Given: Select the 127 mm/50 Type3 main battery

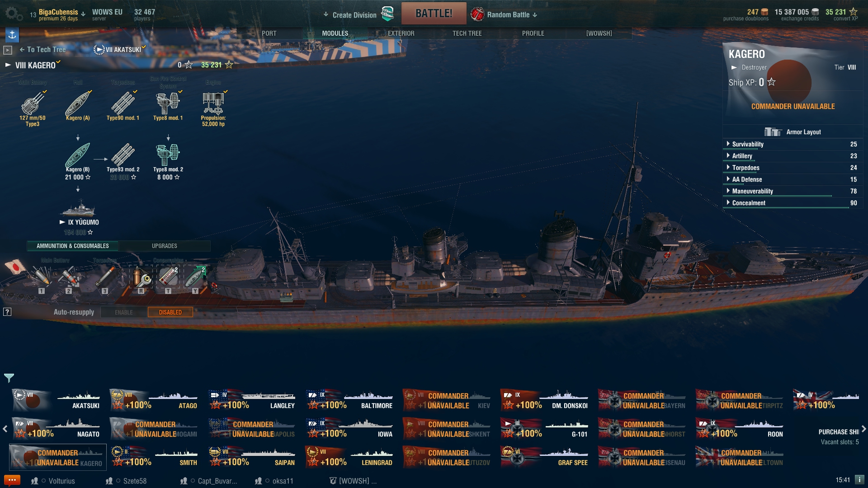Looking at the screenshot, I should pyautogui.click(x=33, y=103).
